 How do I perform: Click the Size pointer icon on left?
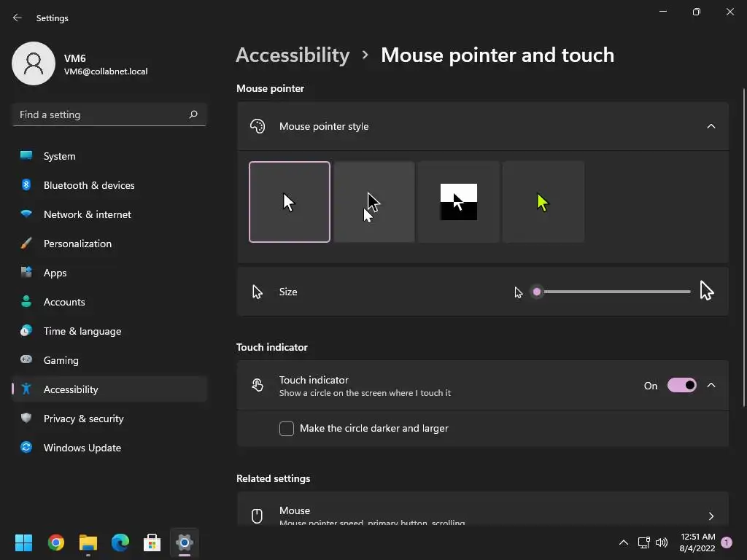[258, 292]
